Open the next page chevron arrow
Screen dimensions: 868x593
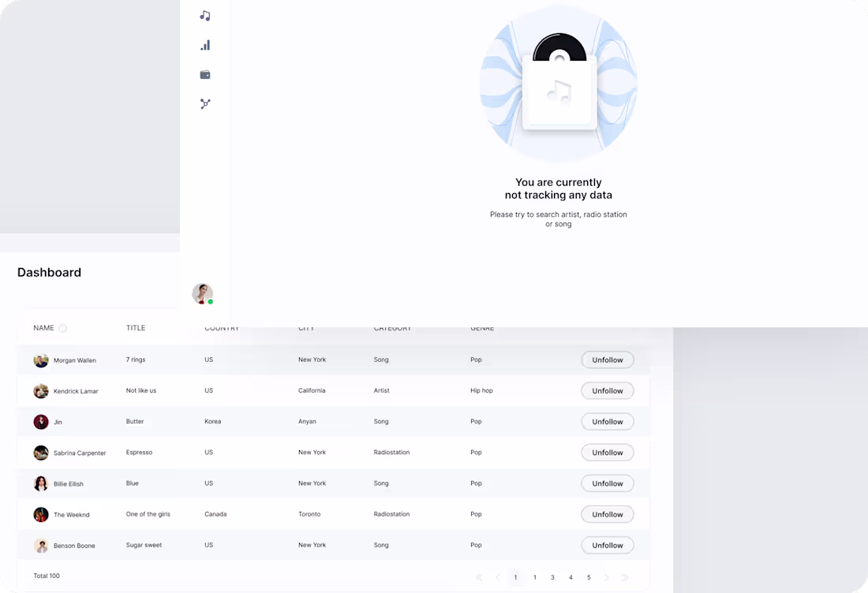(607, 577)
